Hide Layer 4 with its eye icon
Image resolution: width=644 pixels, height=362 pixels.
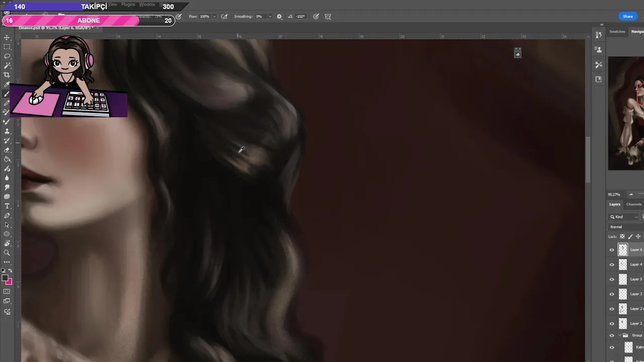612,264
